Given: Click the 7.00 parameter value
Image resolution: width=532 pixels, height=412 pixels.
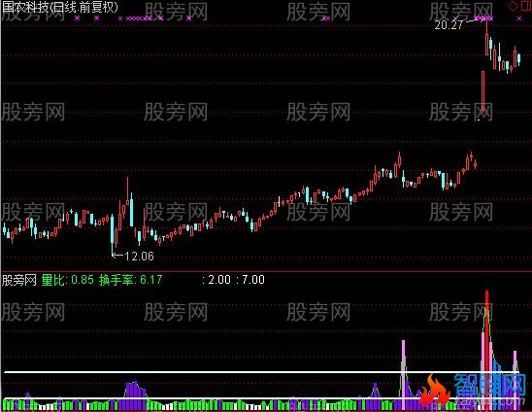Looking at the screenshot, I should (253, 280).
